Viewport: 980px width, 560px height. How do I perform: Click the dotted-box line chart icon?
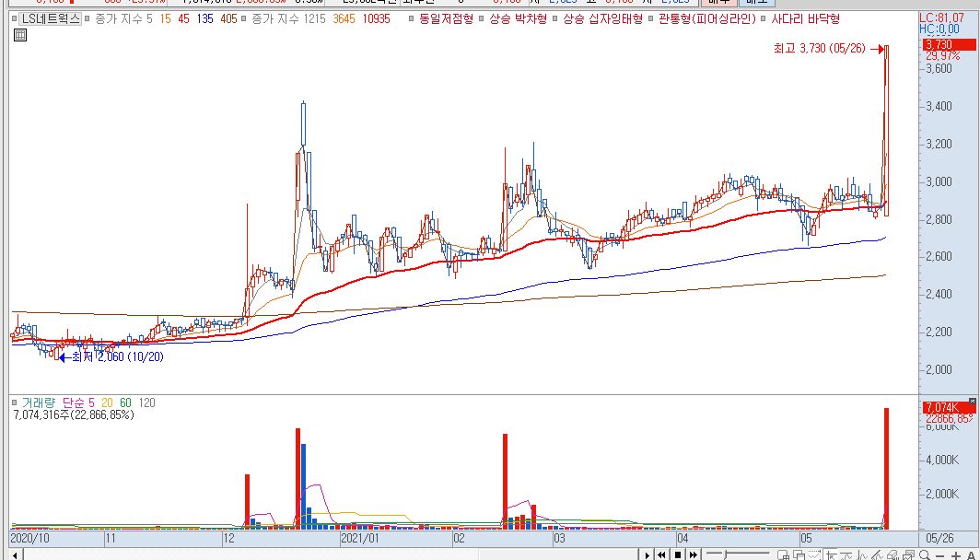814,555
